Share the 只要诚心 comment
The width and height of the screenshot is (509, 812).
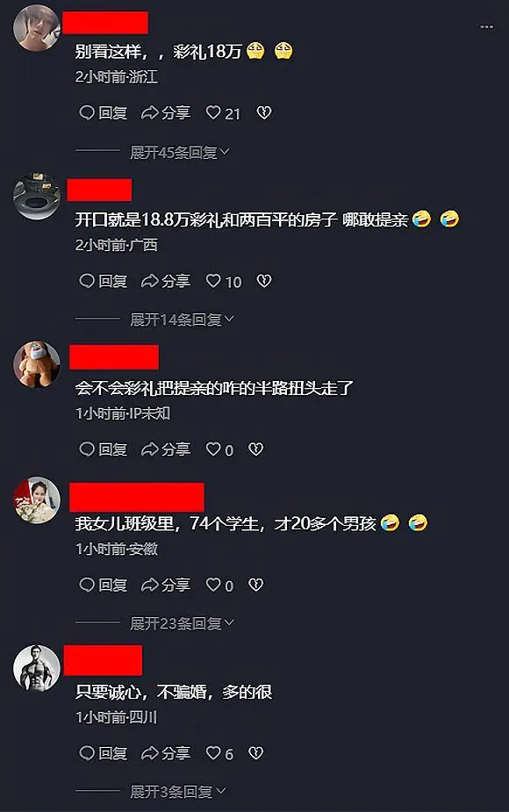tap(166, 753)
